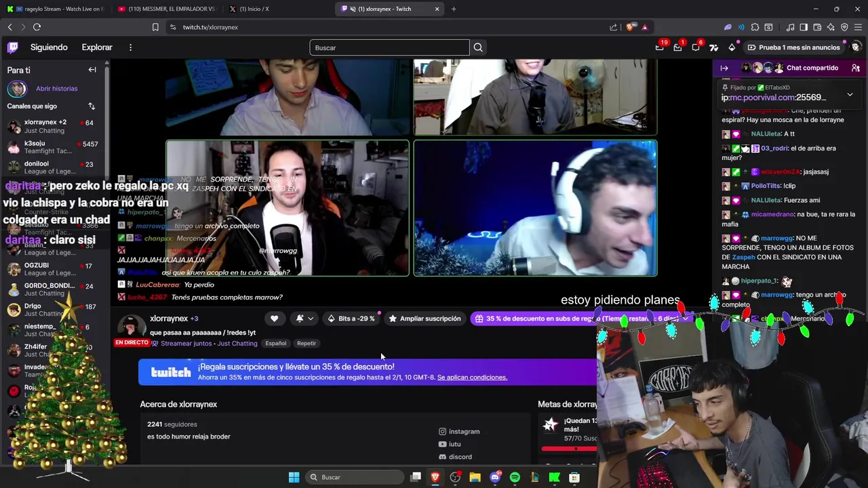Collapse the chat panel

click(724, 68)
